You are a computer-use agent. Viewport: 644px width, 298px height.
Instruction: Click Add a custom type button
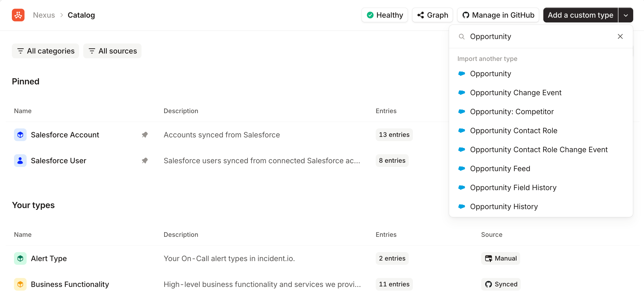click(x=580, y=15)
